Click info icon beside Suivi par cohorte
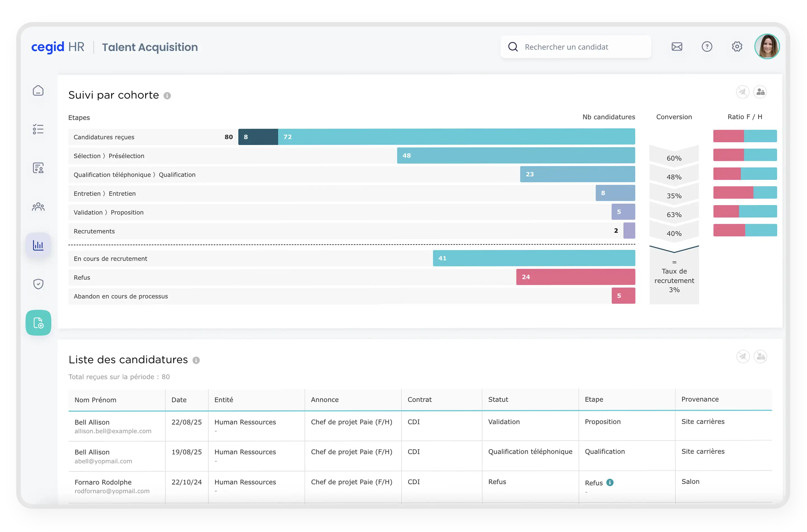The width and height of the screenshot is (807, 532). pos(167,96)
